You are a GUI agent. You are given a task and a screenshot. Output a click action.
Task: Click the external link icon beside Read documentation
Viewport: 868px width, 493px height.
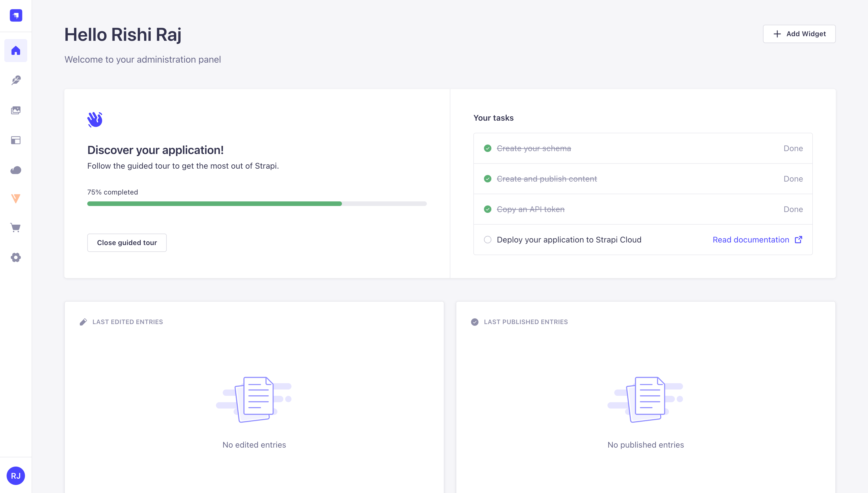pos(798,239)
